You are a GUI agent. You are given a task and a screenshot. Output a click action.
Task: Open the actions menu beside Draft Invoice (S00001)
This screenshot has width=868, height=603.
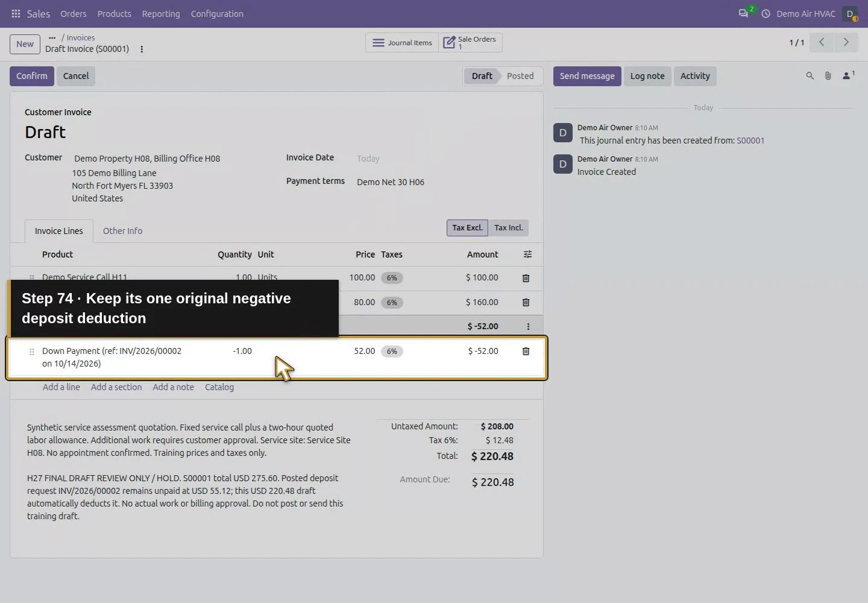pos(142,49)
